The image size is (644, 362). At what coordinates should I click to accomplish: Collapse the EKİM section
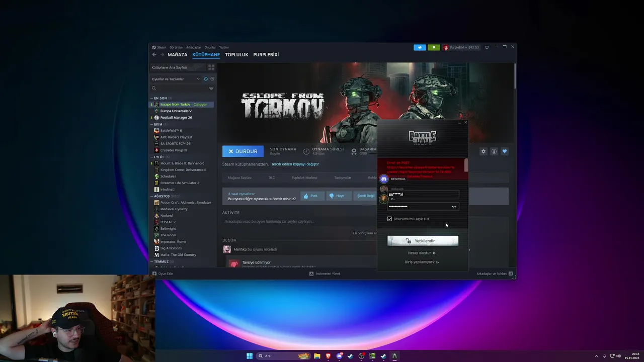(151, 124)
